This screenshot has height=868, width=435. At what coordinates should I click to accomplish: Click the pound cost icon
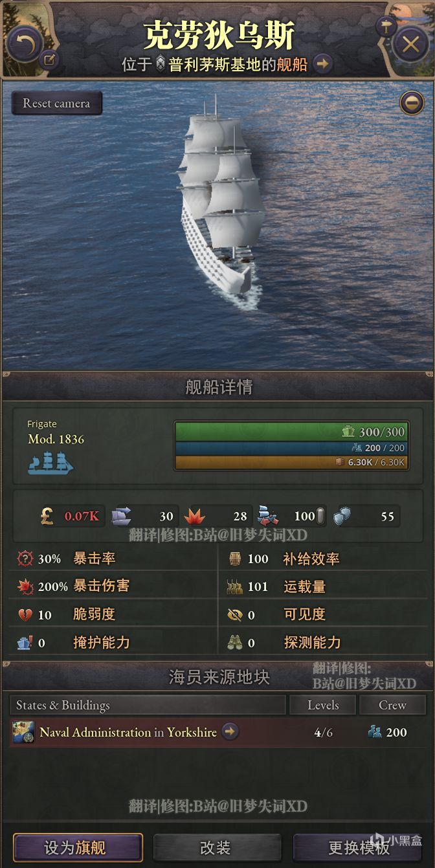47,516
